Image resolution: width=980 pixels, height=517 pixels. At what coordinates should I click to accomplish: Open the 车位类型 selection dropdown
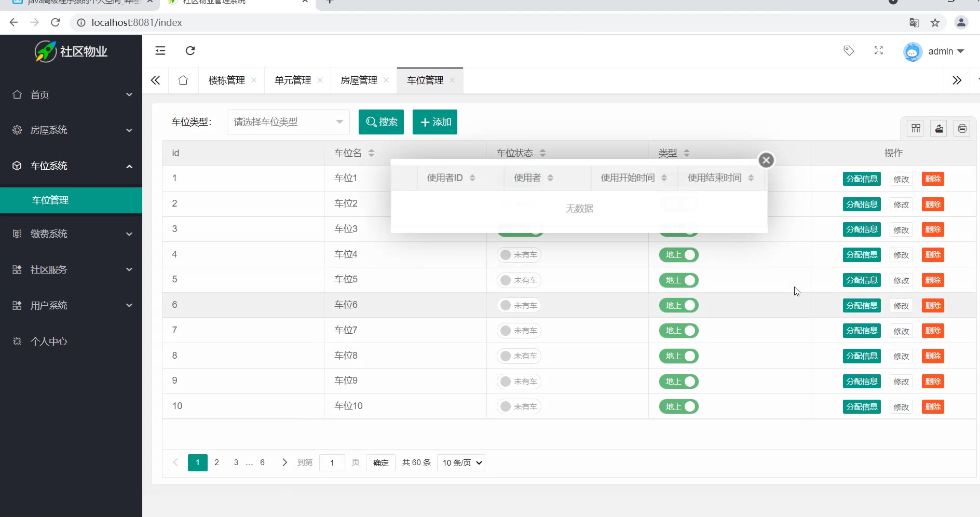(x=288, y=122)
